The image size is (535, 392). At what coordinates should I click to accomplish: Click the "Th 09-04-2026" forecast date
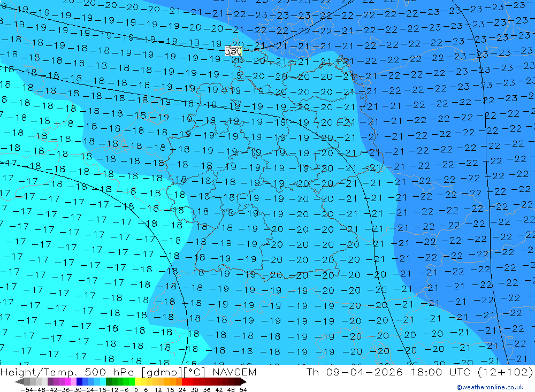(x=355, y=372)
